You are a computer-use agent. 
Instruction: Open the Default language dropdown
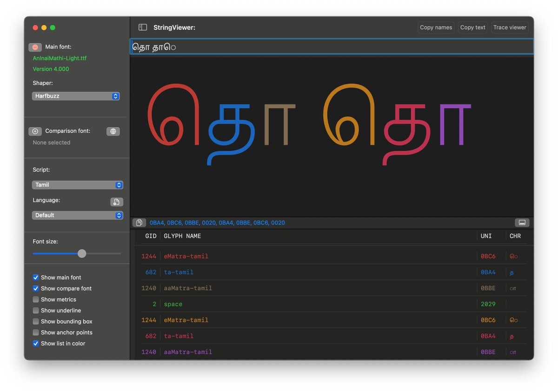[78, 215]
